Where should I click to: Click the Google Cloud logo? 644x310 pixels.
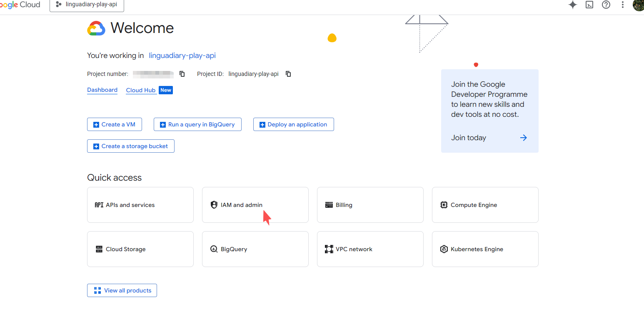[x=20, y=5]
